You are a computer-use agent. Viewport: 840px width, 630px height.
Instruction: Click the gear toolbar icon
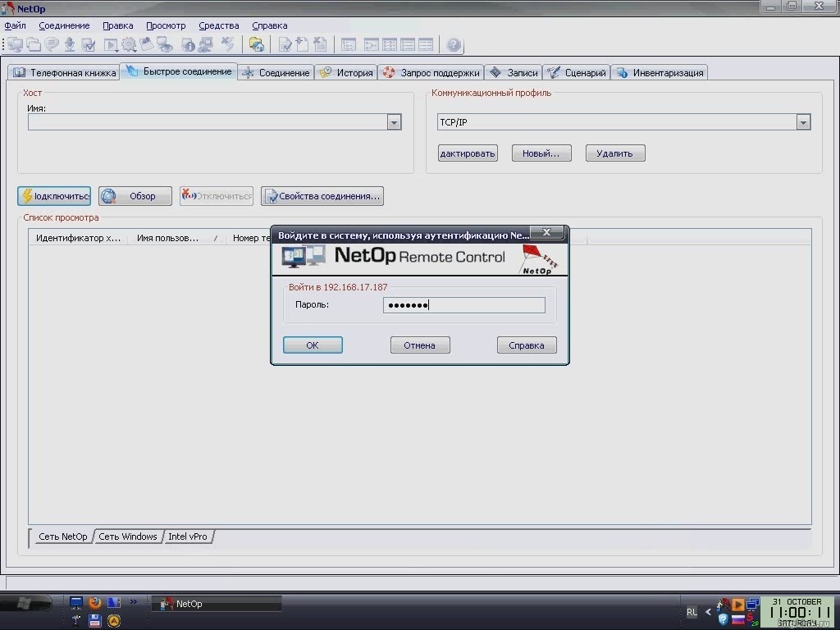pyautogui.click(x=129, y=45)
